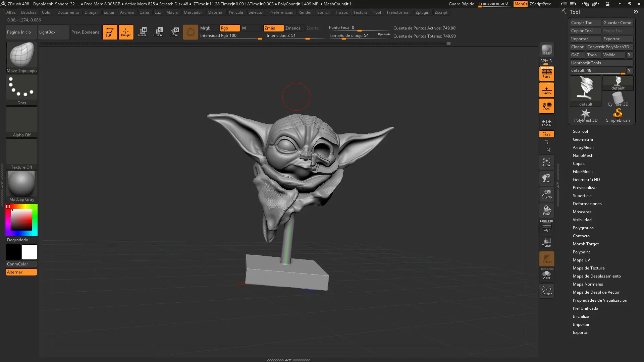Click the Aislar solo icon
The image size is (644, 362).
pyautogui.click(x=546, y=275)
